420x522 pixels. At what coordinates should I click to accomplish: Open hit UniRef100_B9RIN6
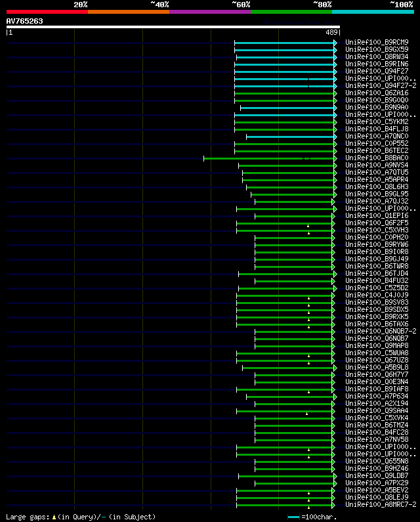377,64
